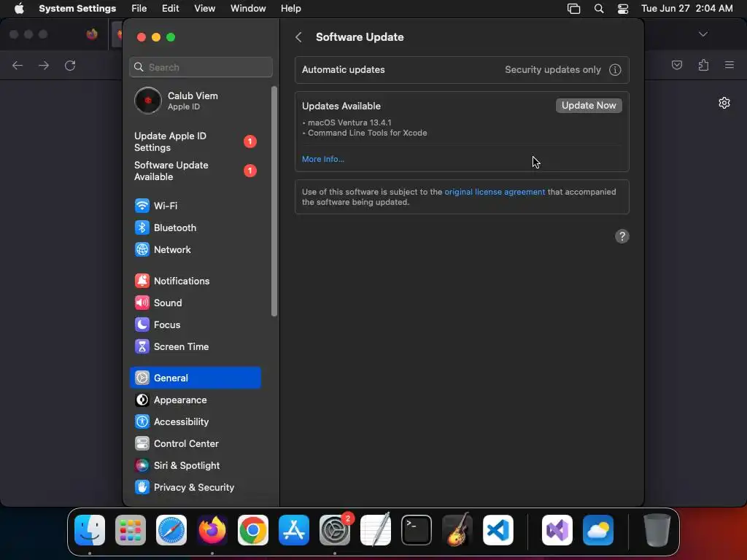Open the Help menu
This screenshot has height=560, width=747.
click(290, 9)
